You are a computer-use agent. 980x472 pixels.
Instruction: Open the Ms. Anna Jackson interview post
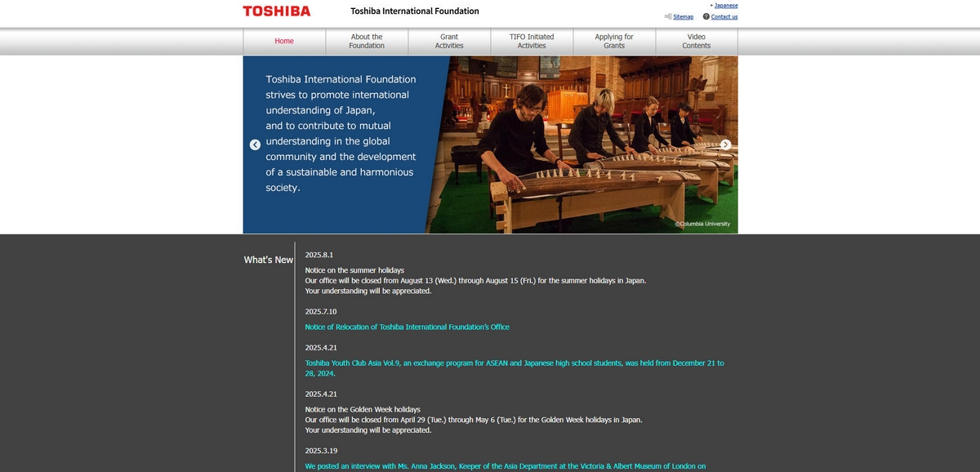point(505,466)
